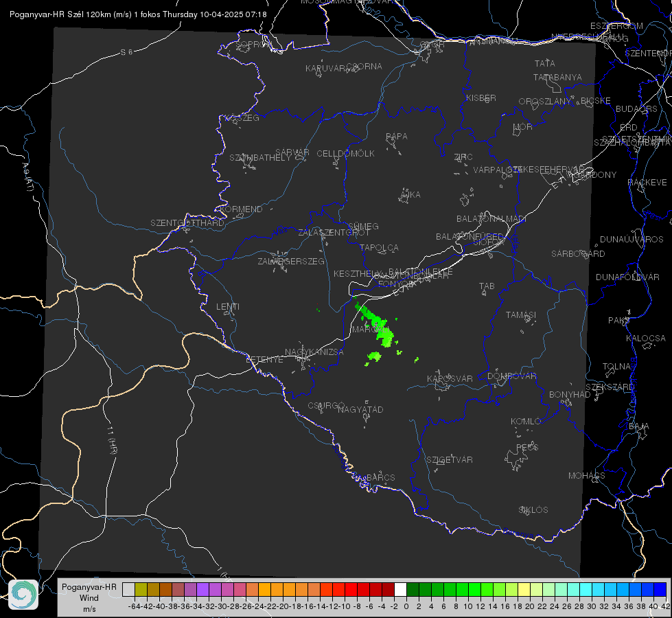The width and height of the screenshot is (672, 618).
Task: Select the SZEKSZARD city label
Action: (610, 387)
